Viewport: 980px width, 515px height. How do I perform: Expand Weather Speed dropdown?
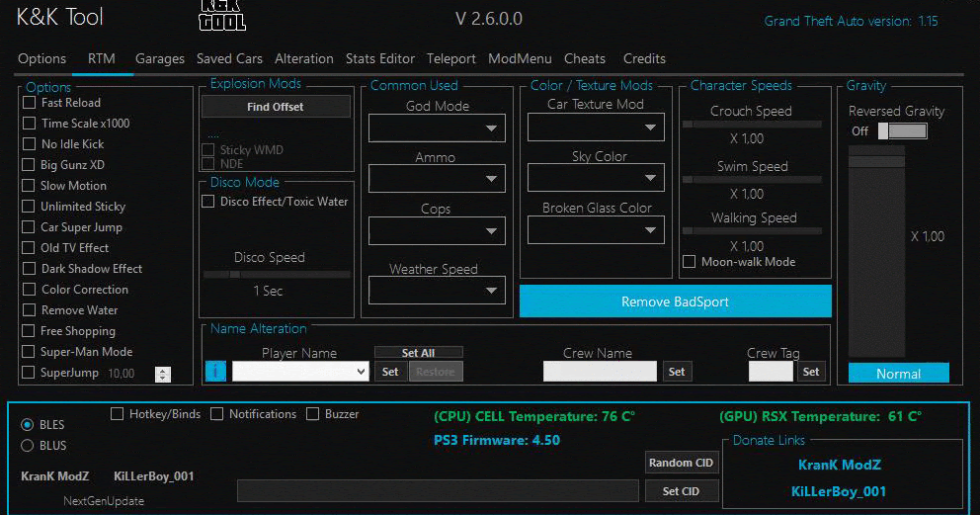tap(437, 291)
